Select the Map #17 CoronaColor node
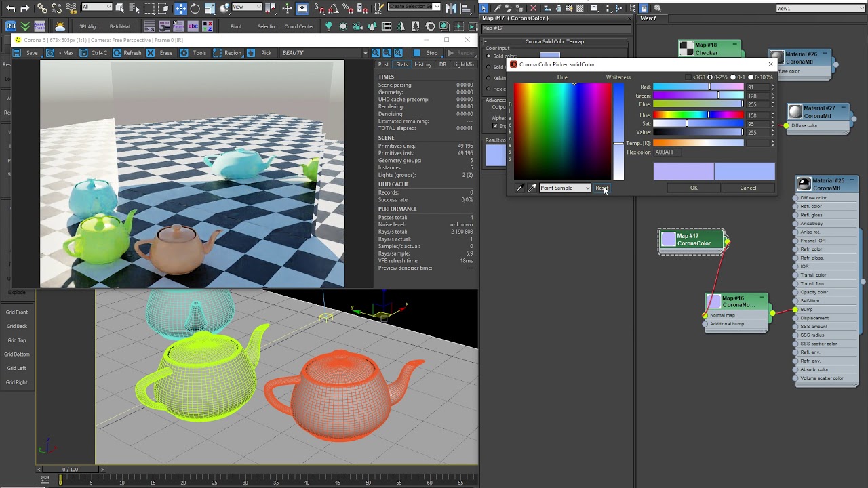This screenshot has height=488, width=868. click(x=692, y=241)
